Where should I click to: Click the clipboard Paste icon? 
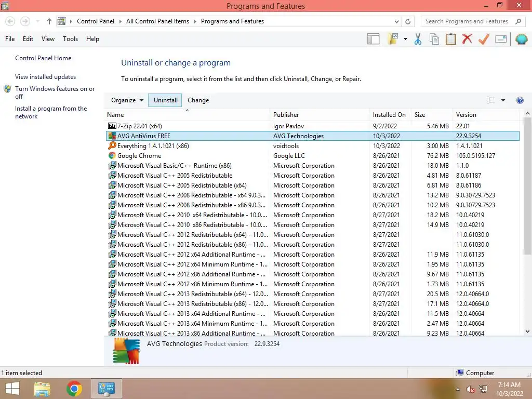pyautogui.click(x=450, y=39)
